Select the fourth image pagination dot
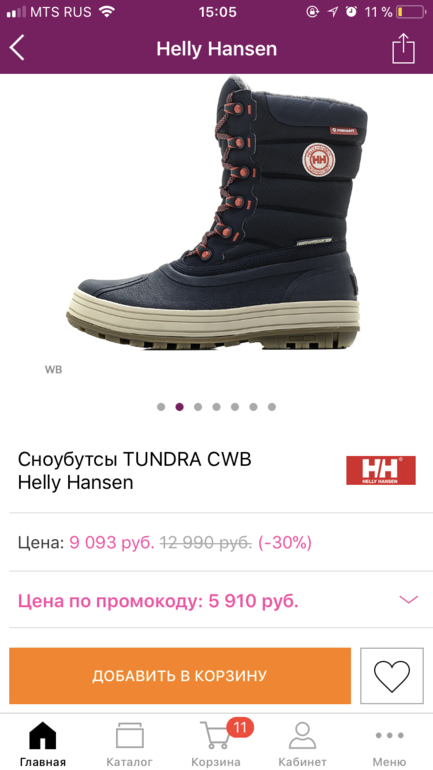 (216, 407)
